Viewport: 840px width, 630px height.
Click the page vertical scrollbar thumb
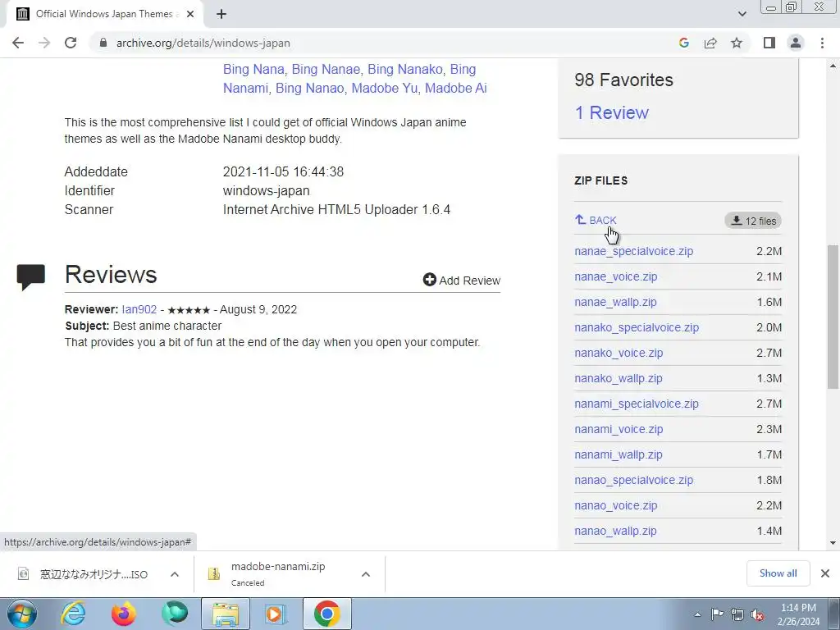(x=833, y=316)
